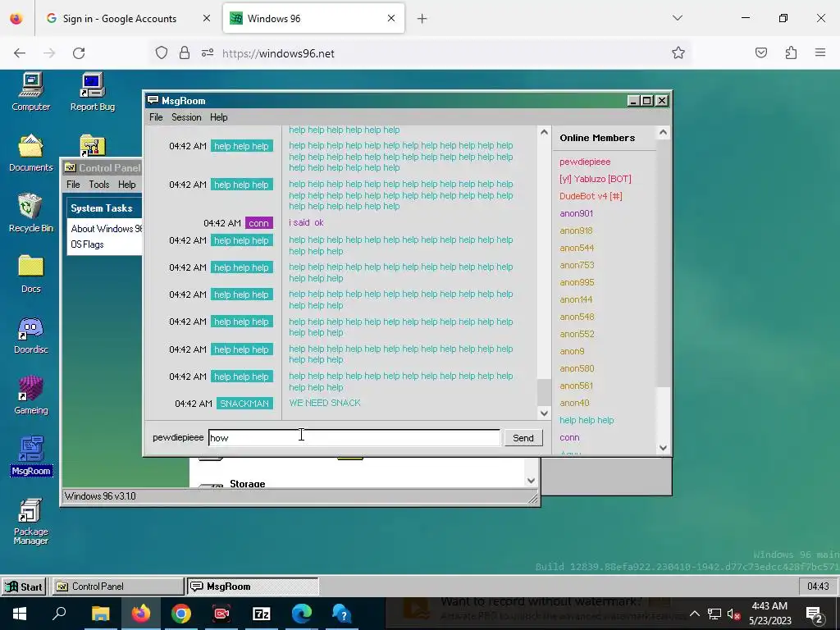Click chat scrollbar up arrow

[x=544, y=132]
